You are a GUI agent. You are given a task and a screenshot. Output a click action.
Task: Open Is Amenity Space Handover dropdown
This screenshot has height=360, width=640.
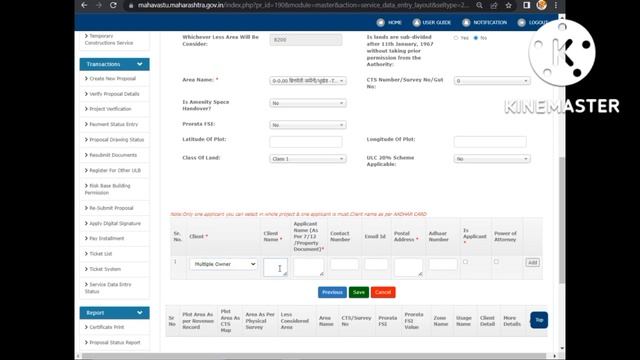click(308, 103)
